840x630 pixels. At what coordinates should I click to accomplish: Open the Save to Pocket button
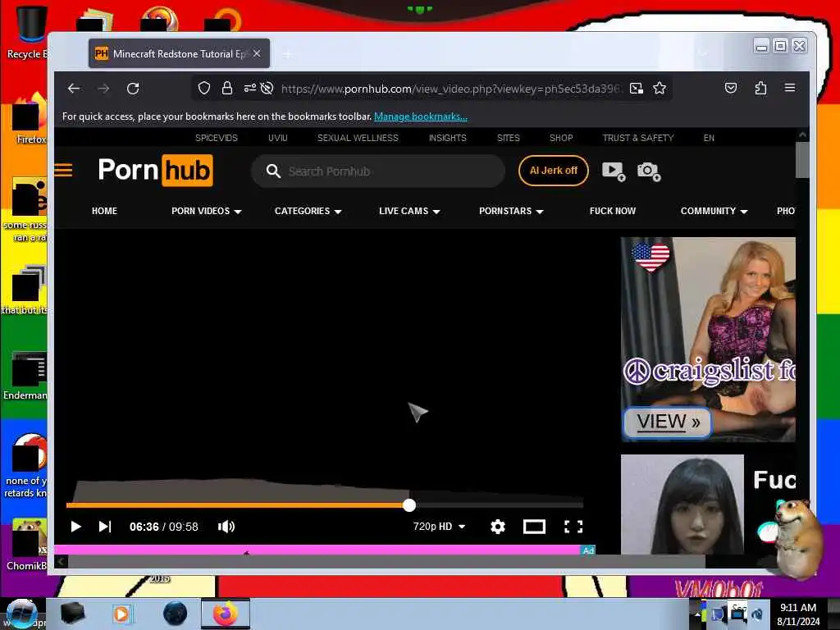click(x=731, y=88)
